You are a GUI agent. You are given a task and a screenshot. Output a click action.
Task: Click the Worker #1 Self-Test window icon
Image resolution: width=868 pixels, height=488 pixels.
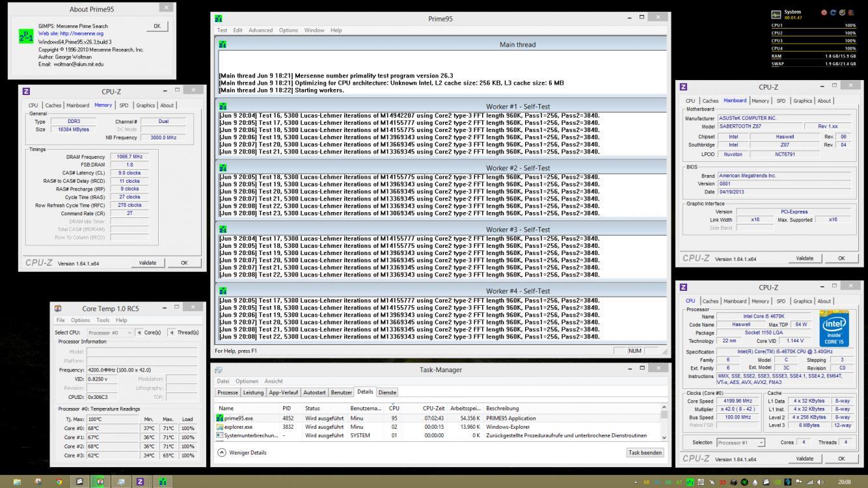(x=223, y=106)
